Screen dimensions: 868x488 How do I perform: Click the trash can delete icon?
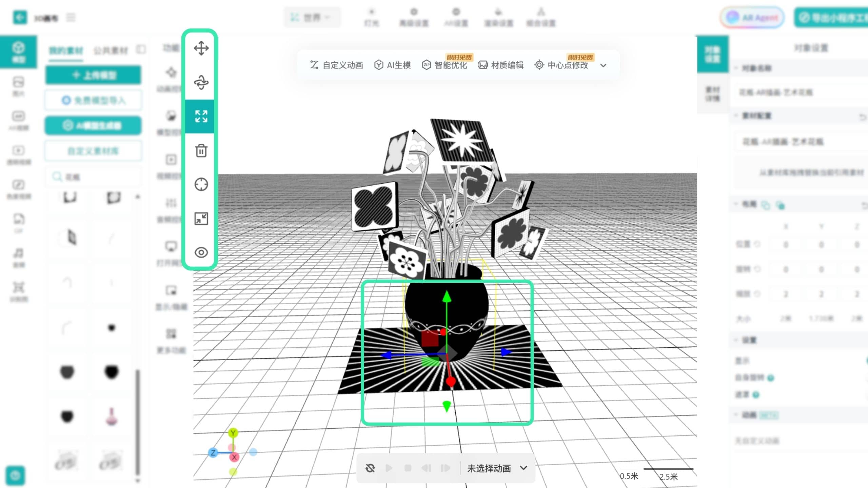point(201,150)
